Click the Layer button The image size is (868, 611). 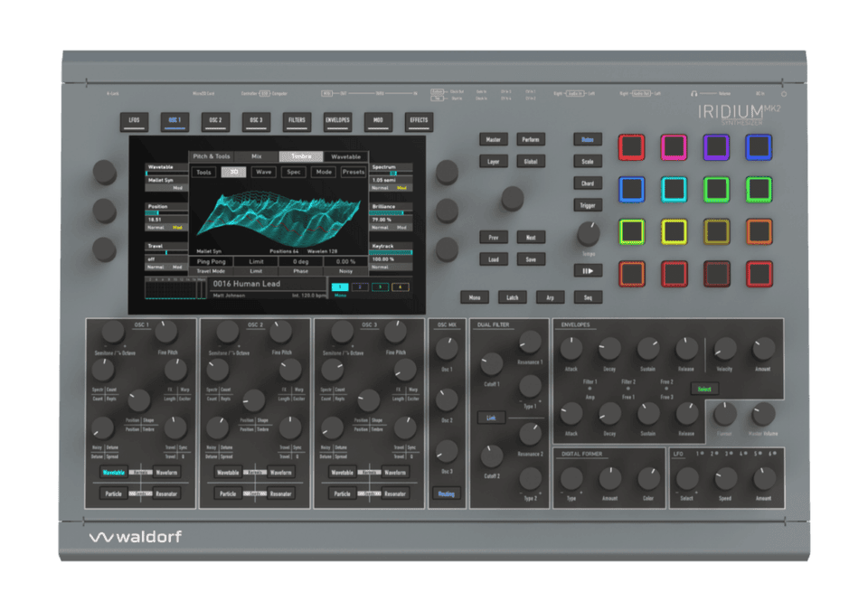[x=494, y=162]
